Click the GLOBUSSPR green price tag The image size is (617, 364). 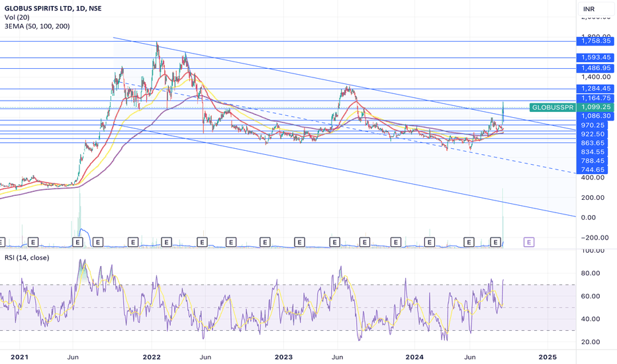tap(553, 107)
